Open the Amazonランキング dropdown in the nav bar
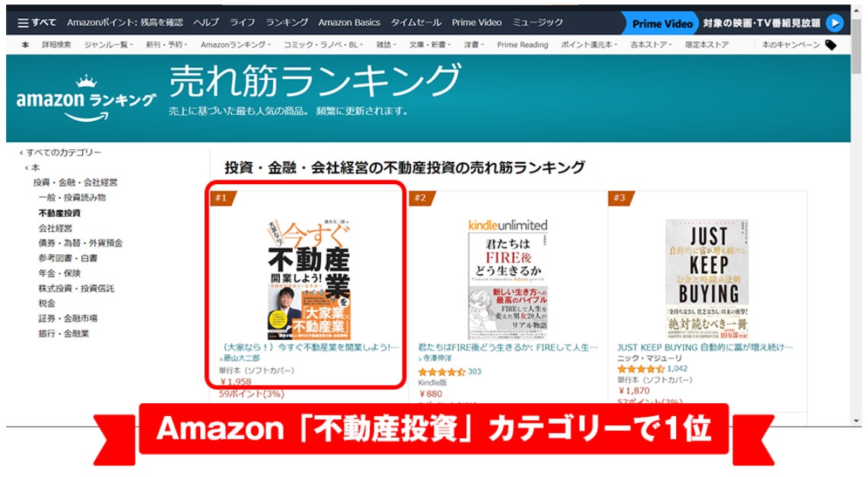Image resolution: width=868 pixels, height=477 pixels. pyautogui.click(x=235, y=45)
